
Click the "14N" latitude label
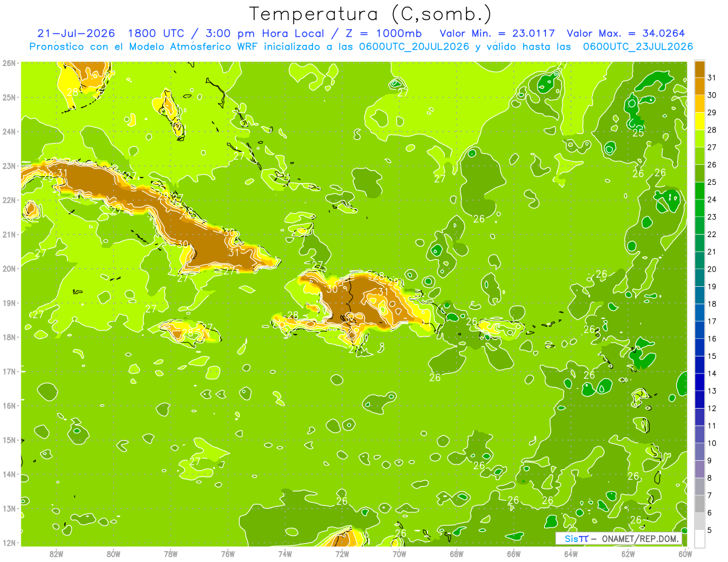[x=9, y=473]
